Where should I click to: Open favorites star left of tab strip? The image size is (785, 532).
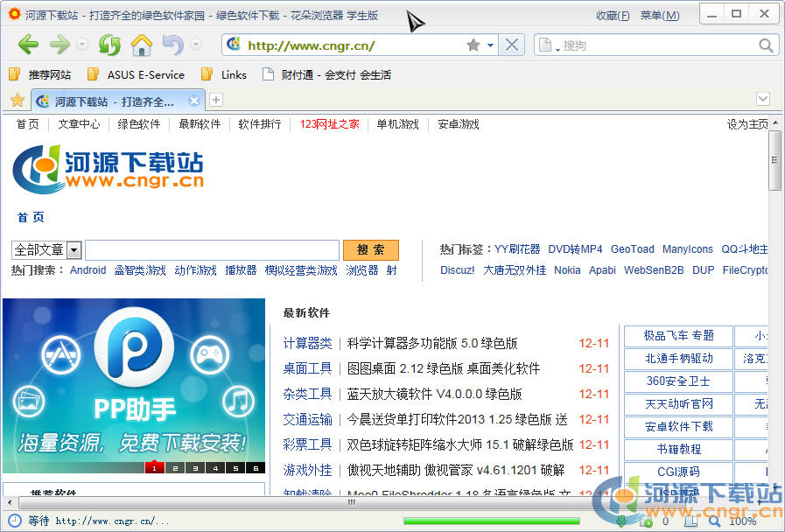pos(17,100)
